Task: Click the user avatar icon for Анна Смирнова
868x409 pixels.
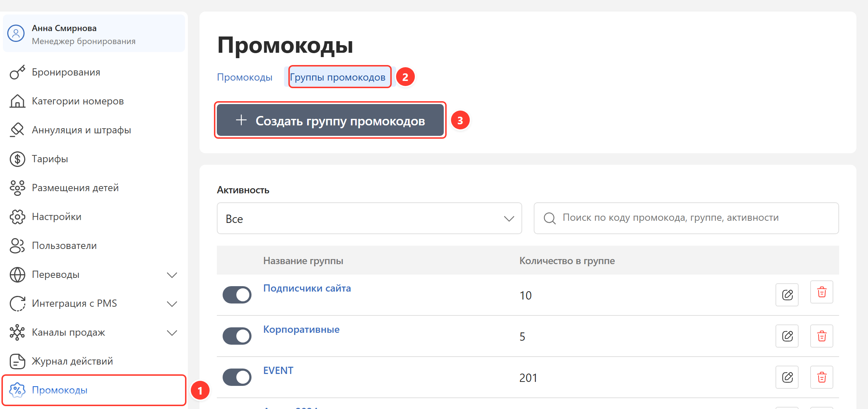Action: coord(16,34)
